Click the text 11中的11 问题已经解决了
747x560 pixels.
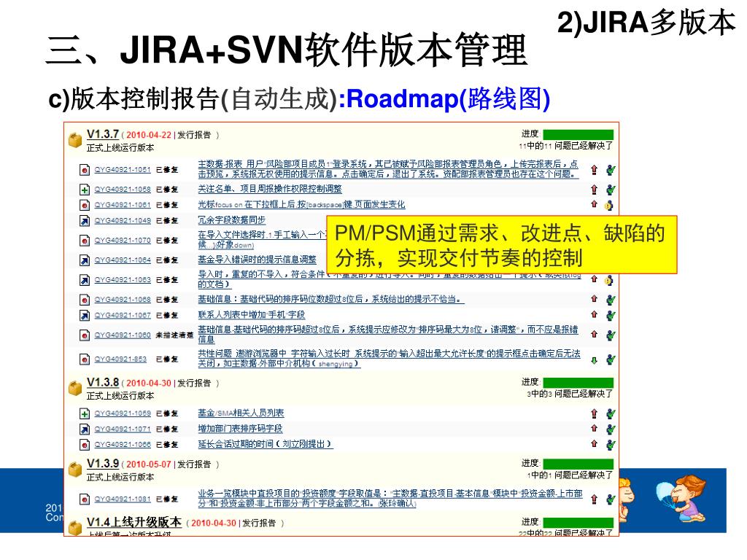click(x=565, y=146)
